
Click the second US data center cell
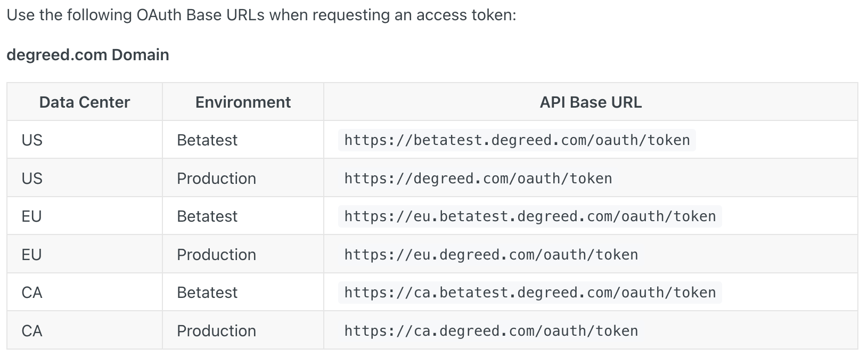click(x=32, y=179)
